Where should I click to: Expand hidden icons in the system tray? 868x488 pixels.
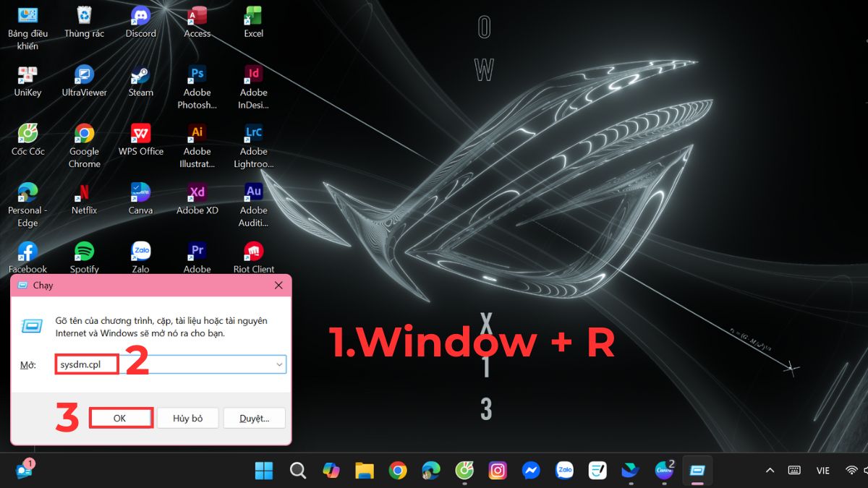tap(769, 470)
